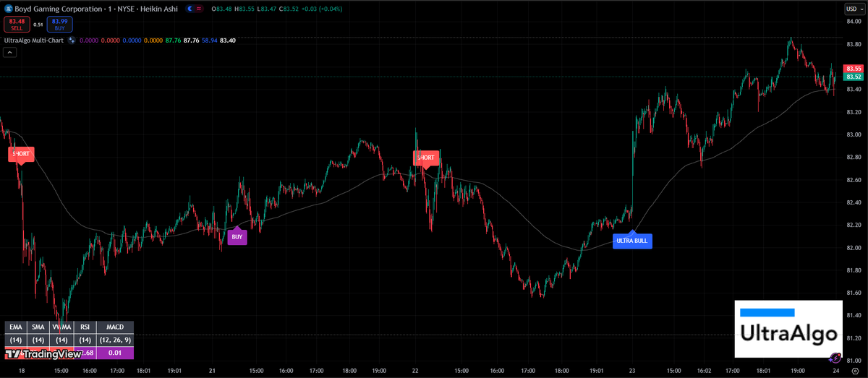Collapse the indicator legend with the chevron
This screenshot has width=868, height=378.
(x=9, y=53)
